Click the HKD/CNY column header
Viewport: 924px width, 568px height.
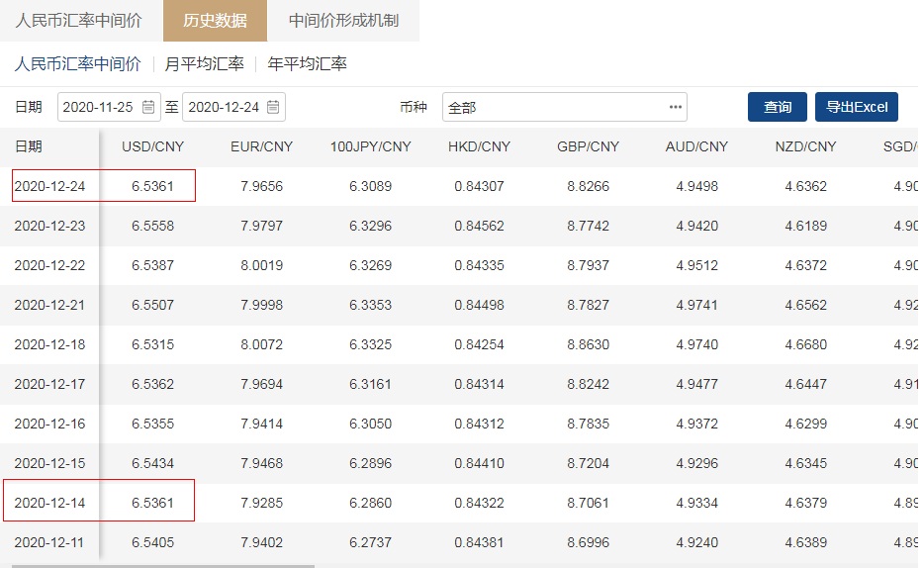tap(479, 146)
